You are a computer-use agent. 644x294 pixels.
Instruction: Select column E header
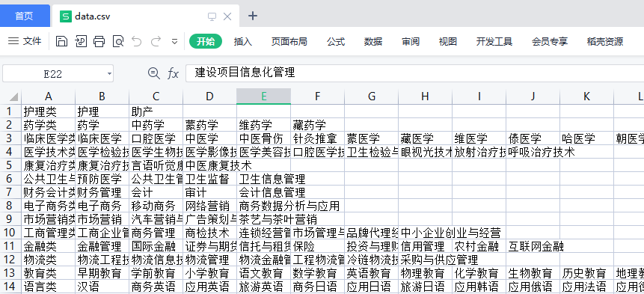(264, 97)
